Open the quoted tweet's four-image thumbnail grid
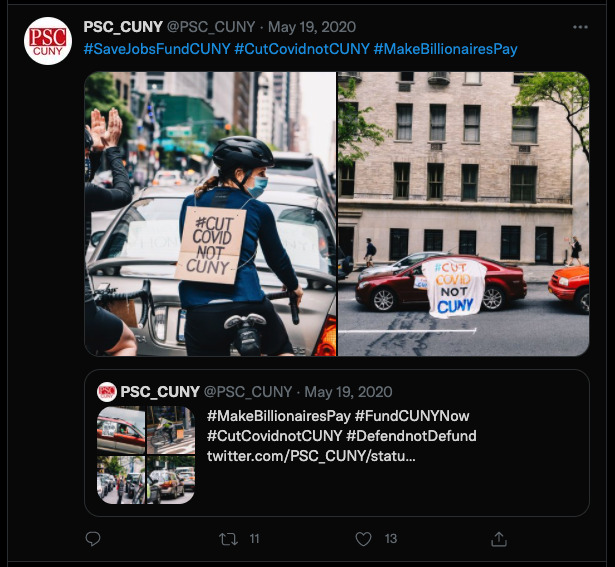The height and width of the screenshot is (567, 615). [146, 455]
